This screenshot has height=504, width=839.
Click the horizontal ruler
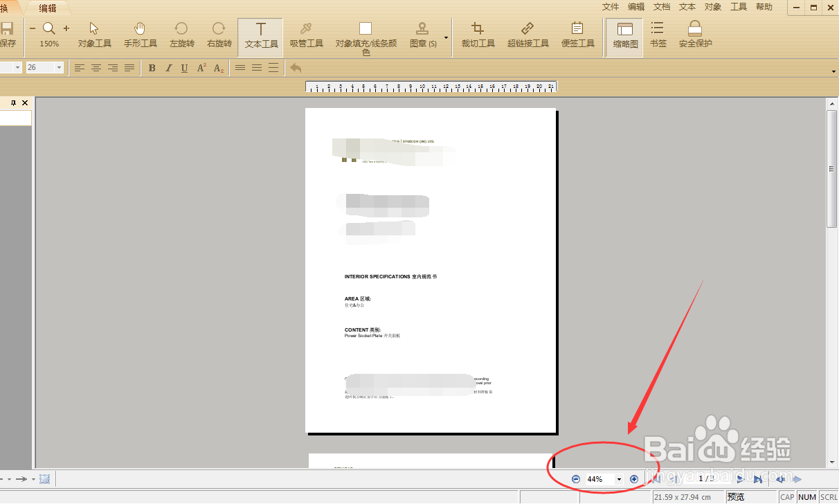tap(431, 87)
